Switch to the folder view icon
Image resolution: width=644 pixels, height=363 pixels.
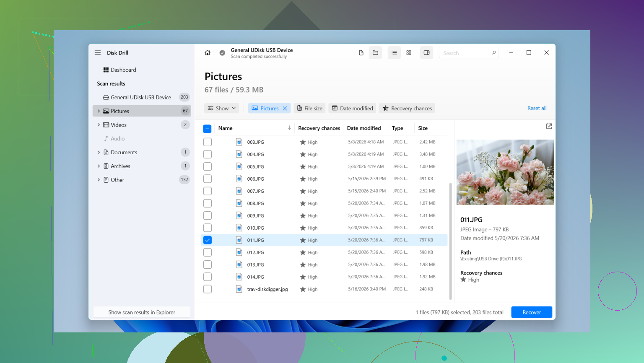pyautogui.click(x=375, y=53)
